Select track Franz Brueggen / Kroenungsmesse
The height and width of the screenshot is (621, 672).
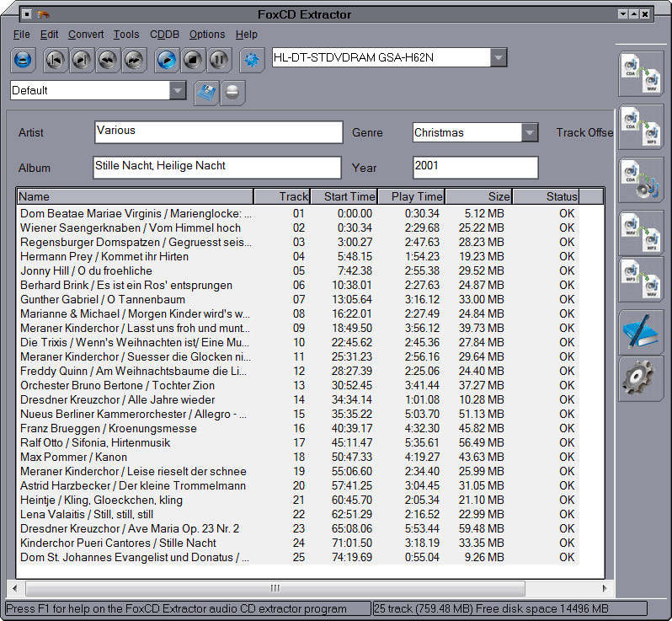point(299,428)
